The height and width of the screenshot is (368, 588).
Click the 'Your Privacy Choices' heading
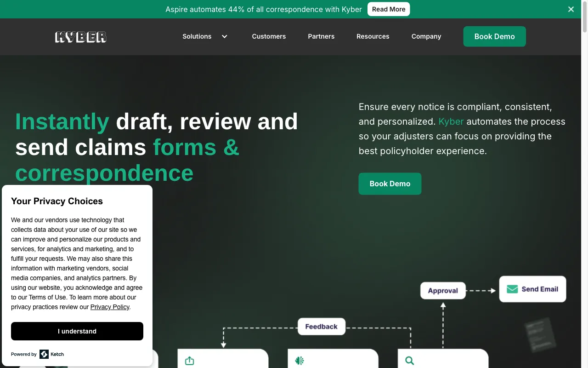click(x=57, y=201)
